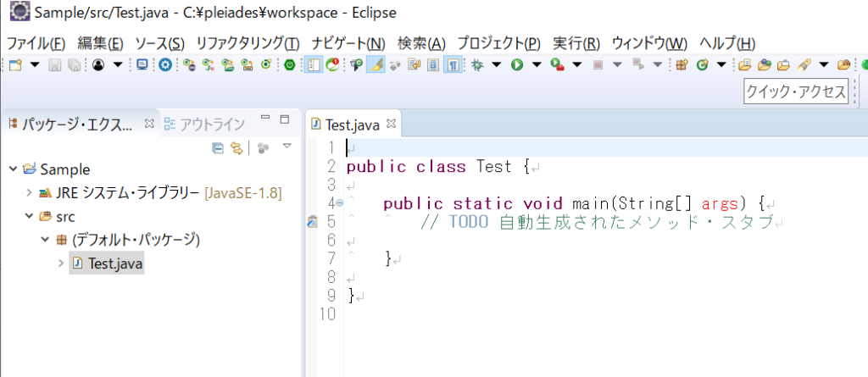868x377 pixels.
Task: Open the New Java Class dropdown arrow
Action: click(x=721, y=65)
